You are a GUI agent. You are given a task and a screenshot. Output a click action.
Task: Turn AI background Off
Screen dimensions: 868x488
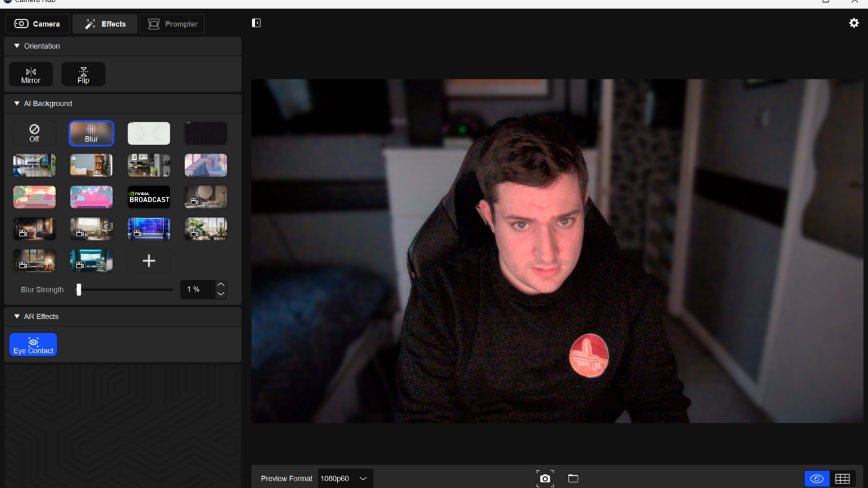click(34, 134)
